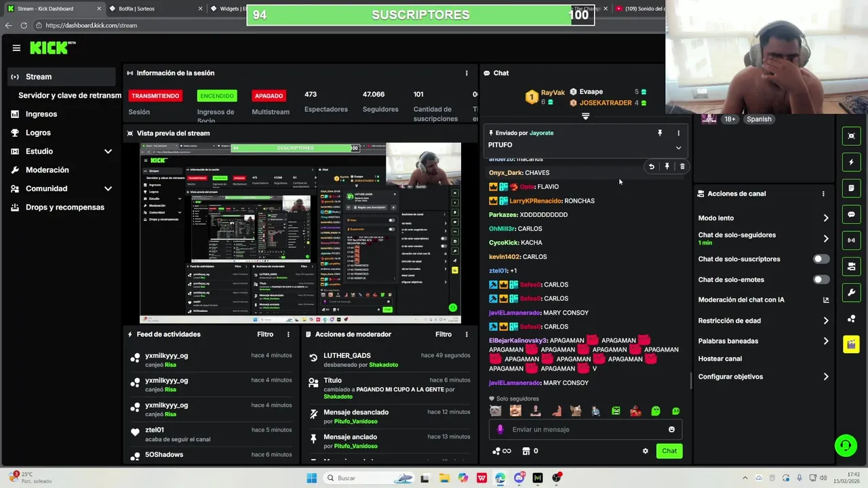Viewport: 868px width, 488px height.
Task: Click the ENCENDIDO Ingresos de Socio status
Action: point(217,96)
